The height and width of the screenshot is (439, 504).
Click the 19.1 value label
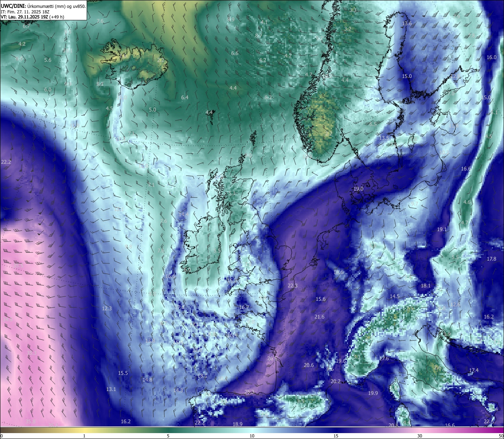(x=442, y=230)
